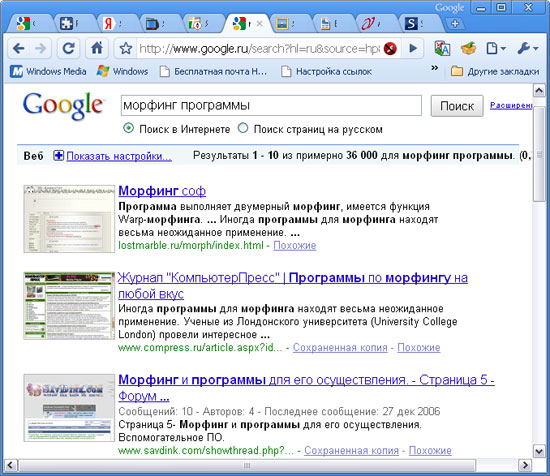
Task: Click the basket extension icon in the toolbar
Action: (x=469, y=48)
